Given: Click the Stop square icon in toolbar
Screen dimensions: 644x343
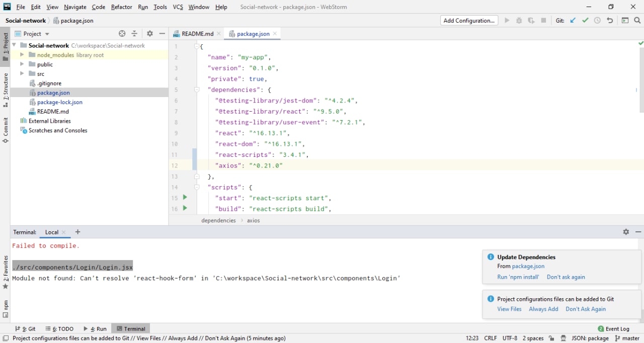Looking at the screenshot, I should tap(543, 21).
